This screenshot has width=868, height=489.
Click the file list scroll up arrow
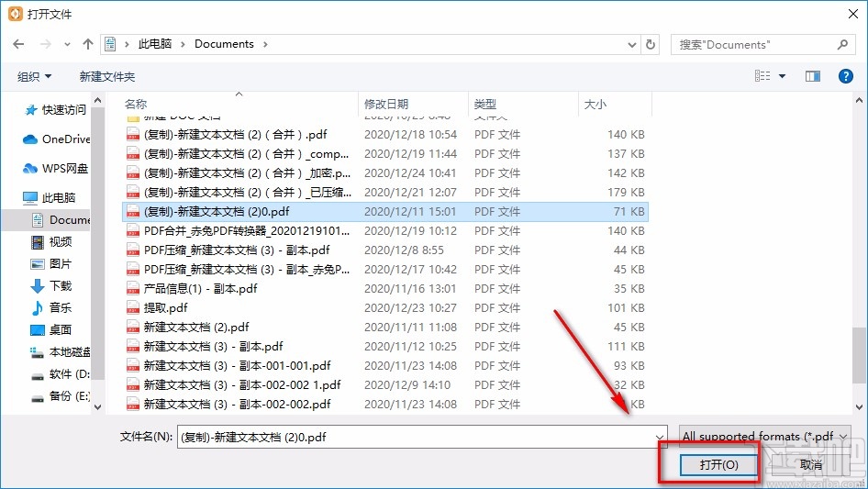(859, 101)
